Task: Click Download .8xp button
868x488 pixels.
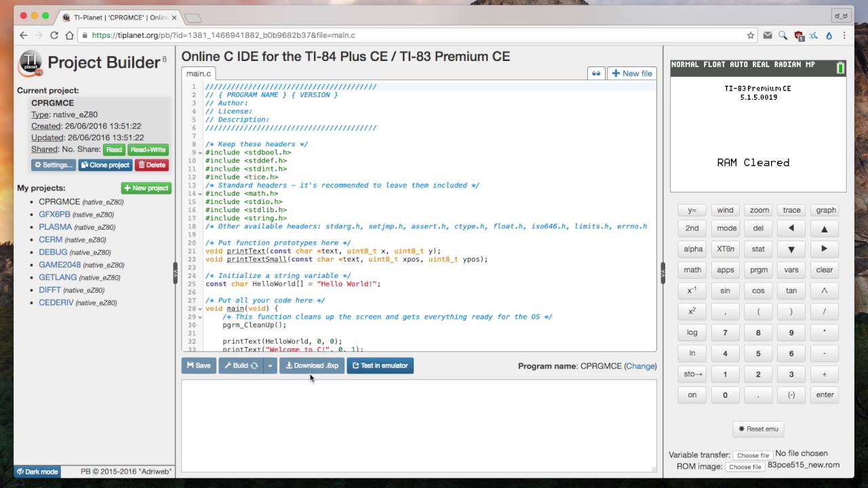Action: click(x=312, y=365)
